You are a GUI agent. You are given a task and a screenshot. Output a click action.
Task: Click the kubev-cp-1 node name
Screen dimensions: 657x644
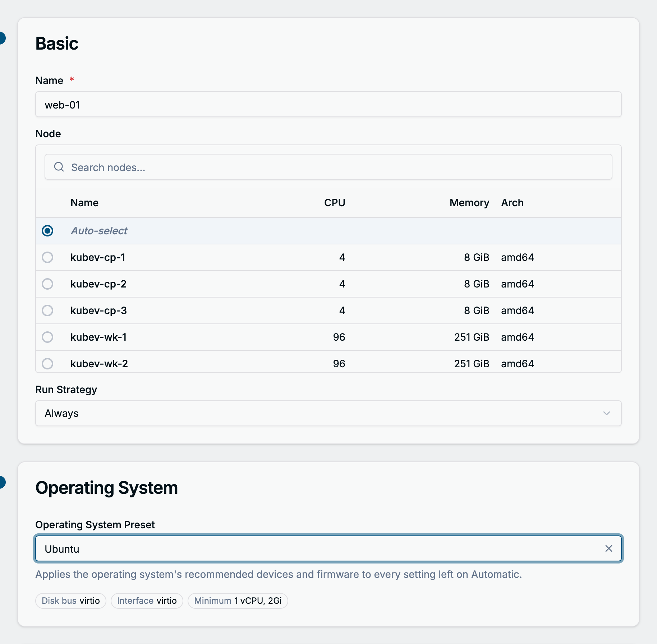[98, 257]
